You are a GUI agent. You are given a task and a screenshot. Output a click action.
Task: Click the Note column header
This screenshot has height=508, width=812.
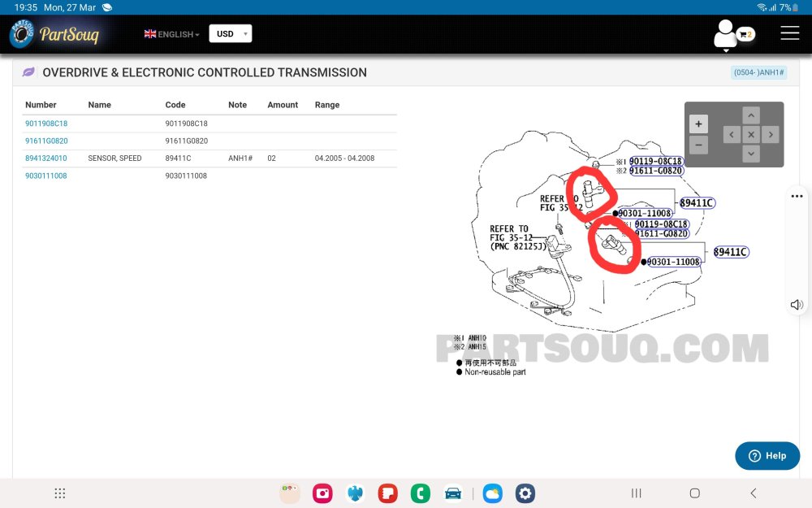point(237,105)
